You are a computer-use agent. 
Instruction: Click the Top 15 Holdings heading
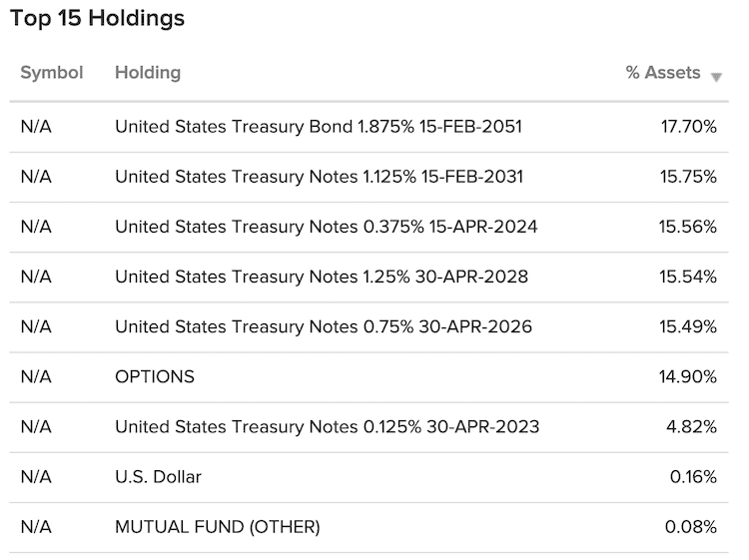pyautogui.click(x=97, y=19)
